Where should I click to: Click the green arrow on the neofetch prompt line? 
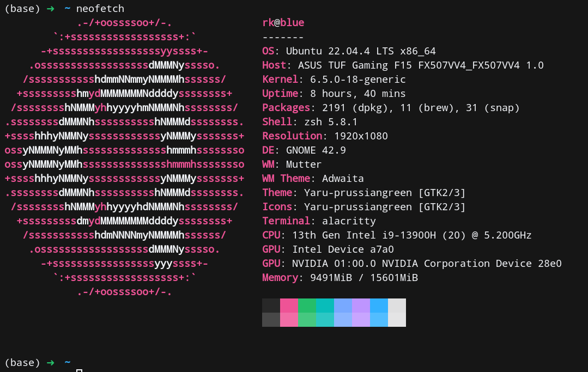[50, 9]
